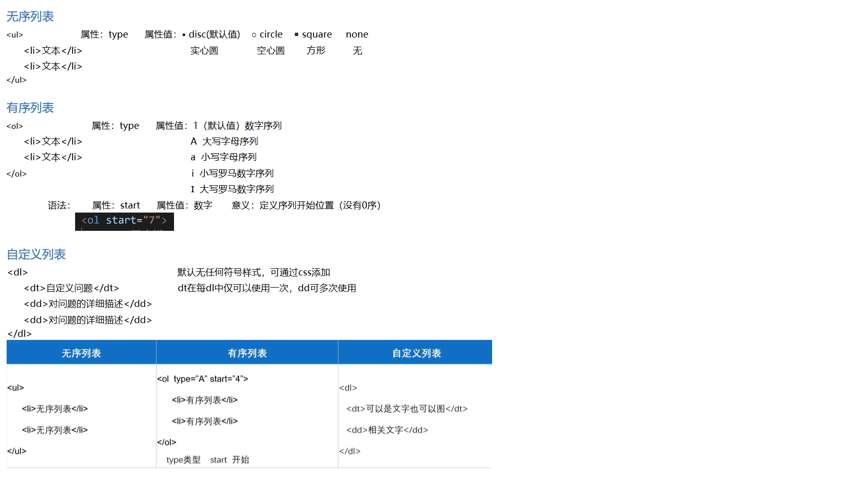Click the 有序列表 section heading

tap(30, 108)
